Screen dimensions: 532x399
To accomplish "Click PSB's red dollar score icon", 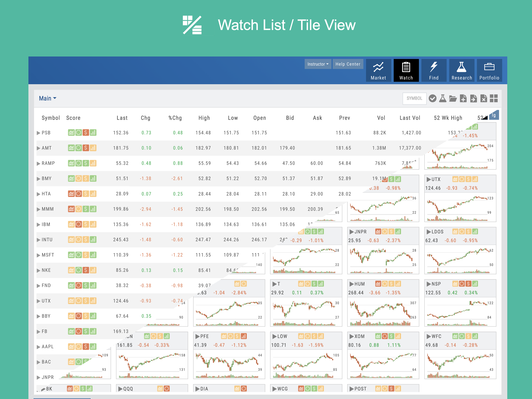I will click(x=86, y=133).
